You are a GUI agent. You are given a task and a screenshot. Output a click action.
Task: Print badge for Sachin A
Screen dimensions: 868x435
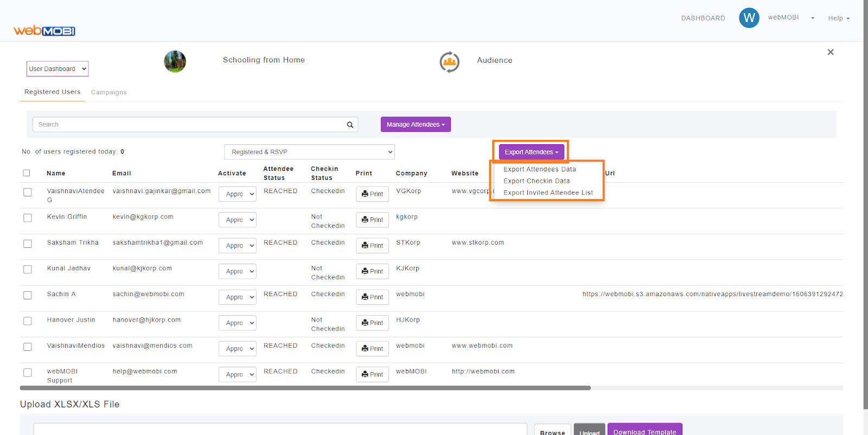[x=372, y=297]
